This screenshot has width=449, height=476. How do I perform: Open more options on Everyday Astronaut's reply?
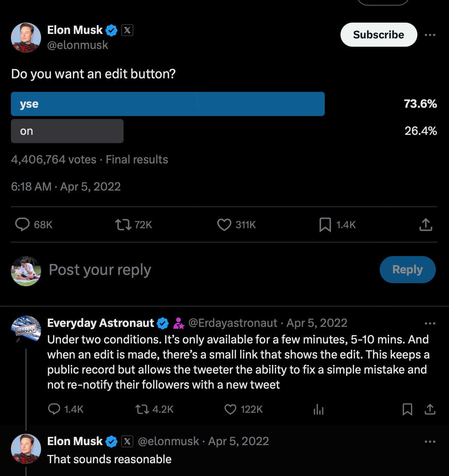tap(430, 323)
